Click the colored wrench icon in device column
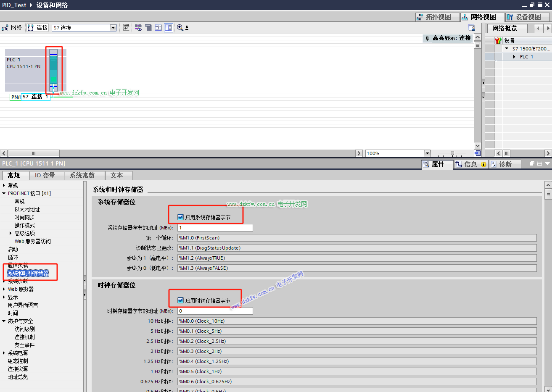The width and height of the screenshot is (552, 392). coord(498,40)
